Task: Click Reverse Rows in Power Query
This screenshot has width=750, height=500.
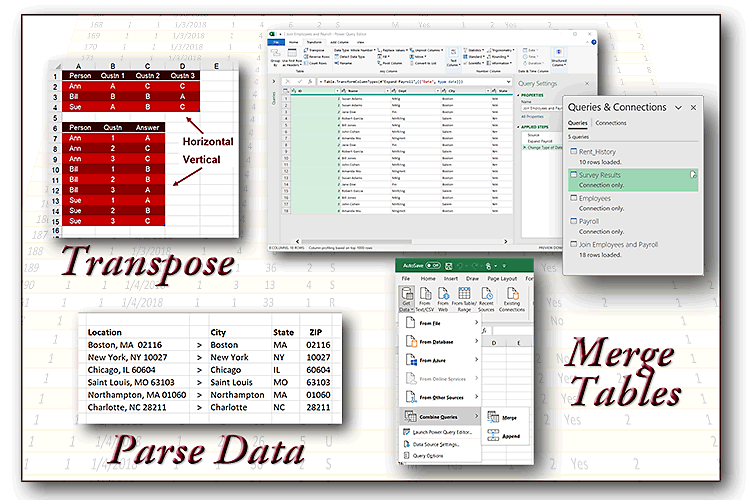Action: 317,56
